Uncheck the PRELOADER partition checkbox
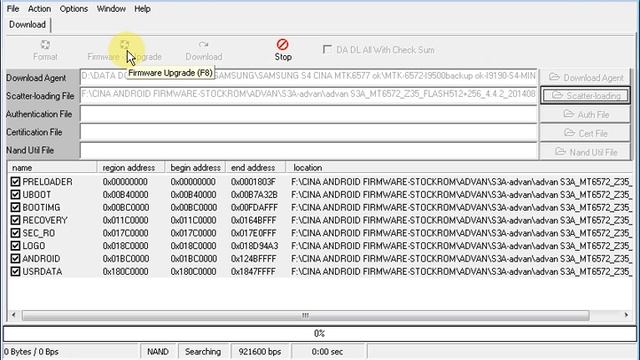 tap(16, 182)
